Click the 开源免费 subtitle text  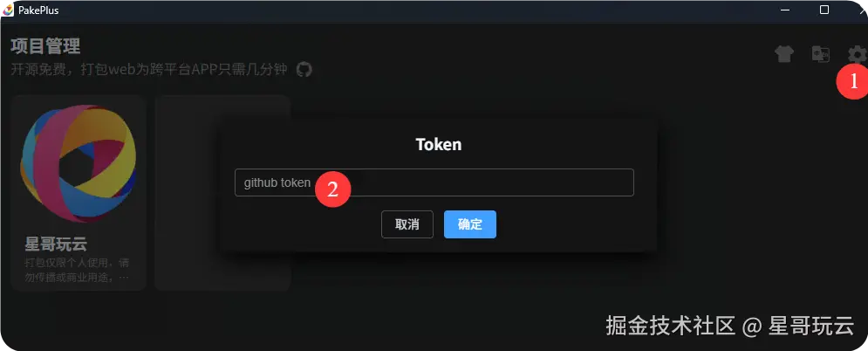[149, 69]
